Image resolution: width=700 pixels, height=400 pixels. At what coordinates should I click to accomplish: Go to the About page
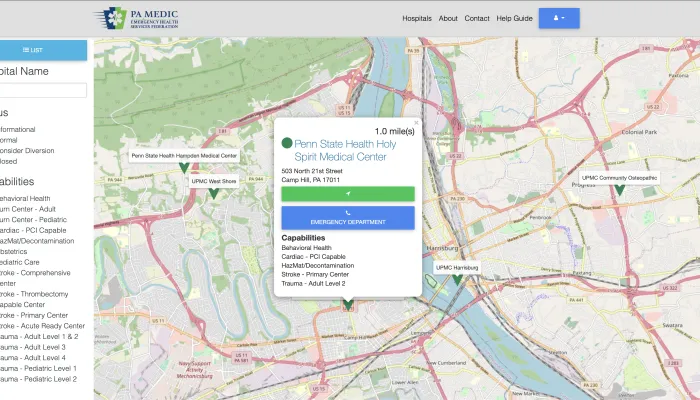[448, 18]
